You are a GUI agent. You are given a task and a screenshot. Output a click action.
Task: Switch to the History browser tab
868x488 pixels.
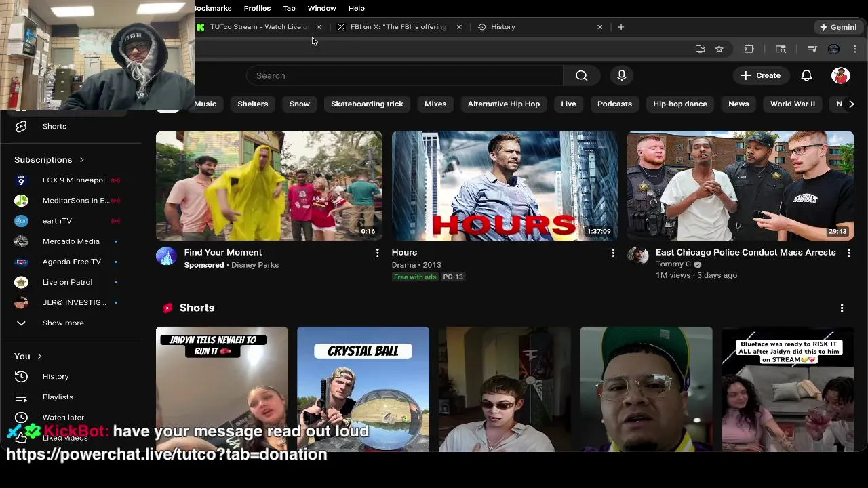pos(539,27)
